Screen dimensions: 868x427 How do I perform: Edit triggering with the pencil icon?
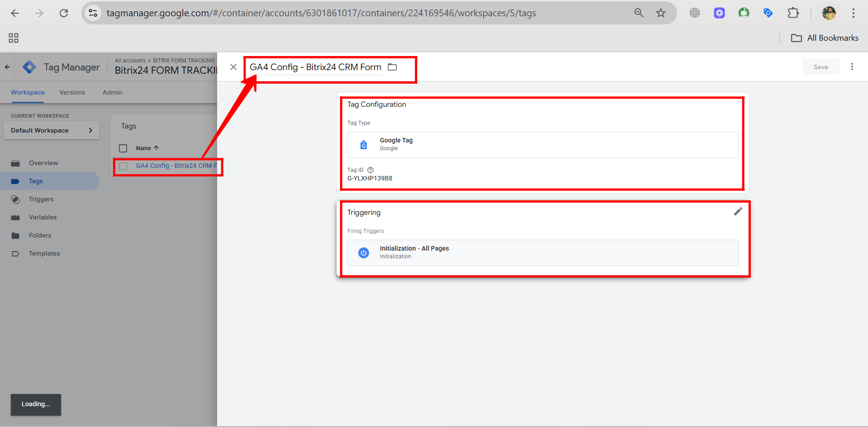[x=738, y=211]
